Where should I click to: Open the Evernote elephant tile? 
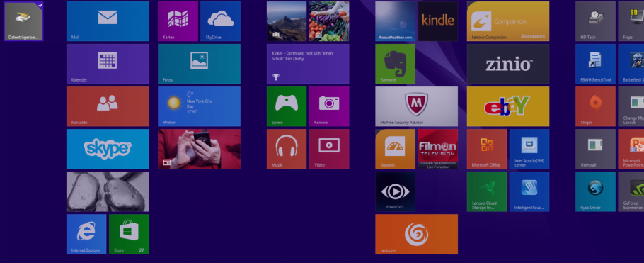[x=395, y=64]
